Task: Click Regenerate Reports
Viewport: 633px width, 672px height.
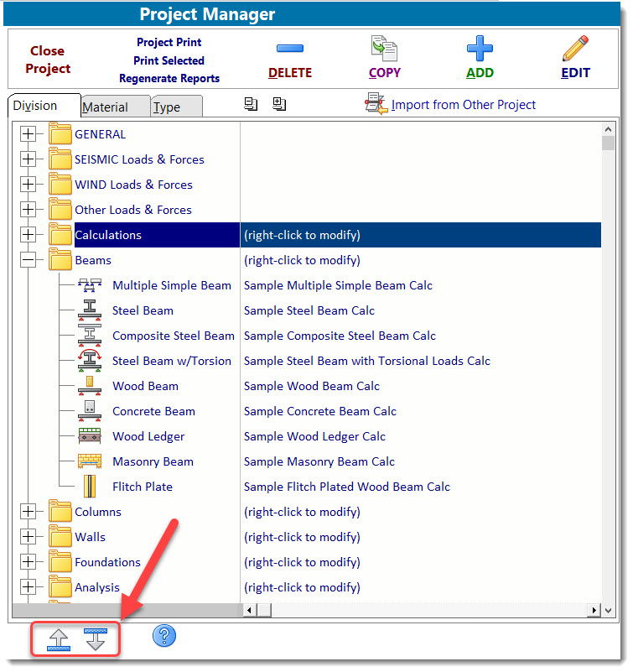Action: coord(169,79)
